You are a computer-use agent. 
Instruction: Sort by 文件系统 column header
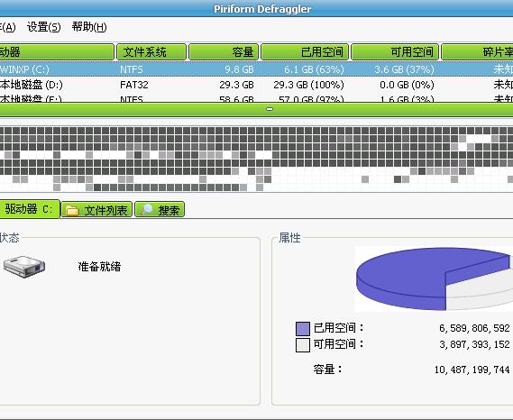click(151, 52)
